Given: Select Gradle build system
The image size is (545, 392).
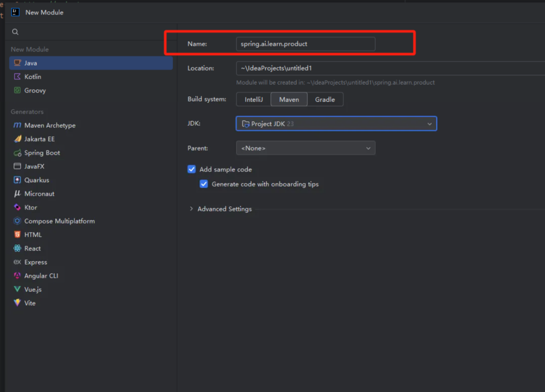Looking at the screenshot, I should (325, 99).
